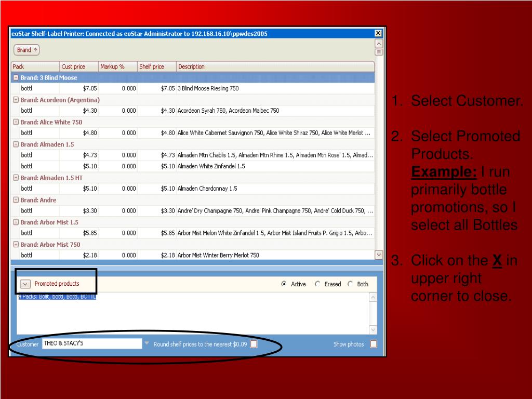The width and height of the screenshot is (532, 399).
Task: Collapse the Brand: Acordeon (Argentina) group
Action: [x=16, y=100]
